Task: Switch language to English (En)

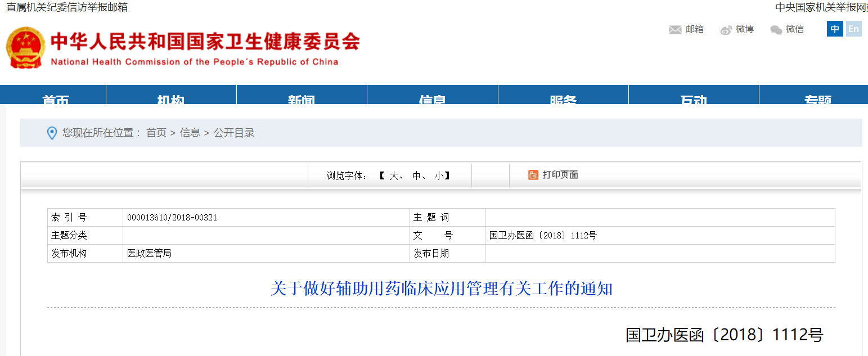Action: pos(853,29)
